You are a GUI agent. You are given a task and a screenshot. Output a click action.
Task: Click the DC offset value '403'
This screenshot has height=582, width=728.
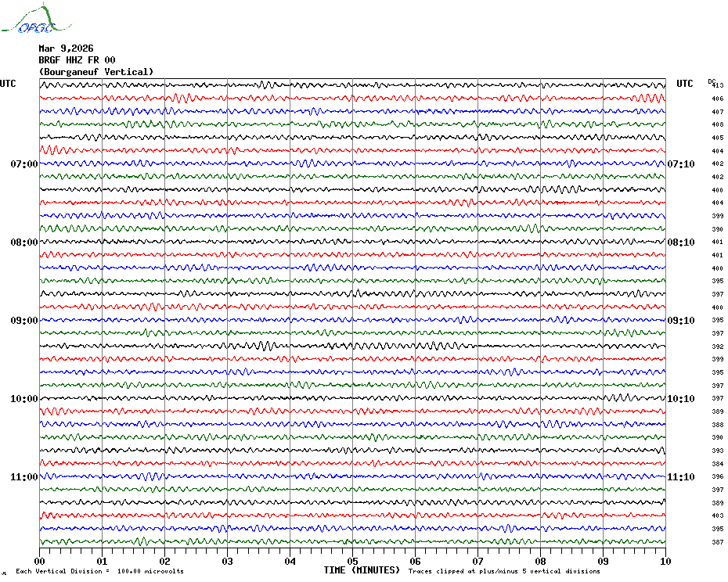[718, 516]
